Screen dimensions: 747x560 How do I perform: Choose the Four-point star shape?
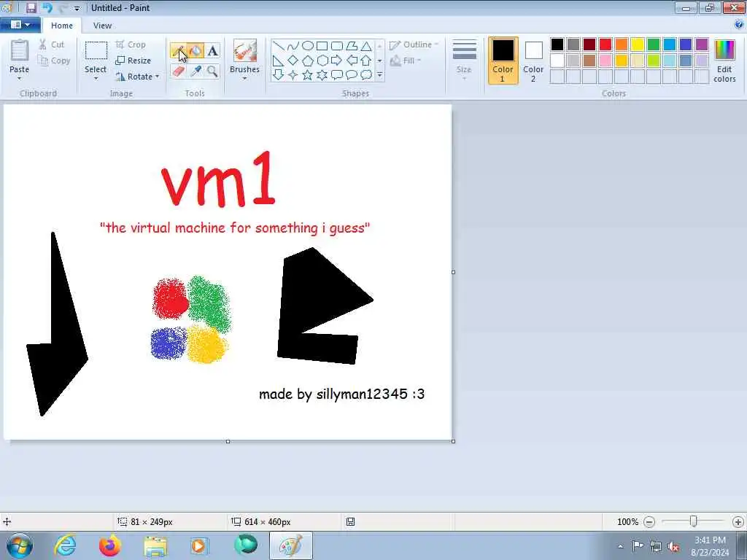(293, 75)
